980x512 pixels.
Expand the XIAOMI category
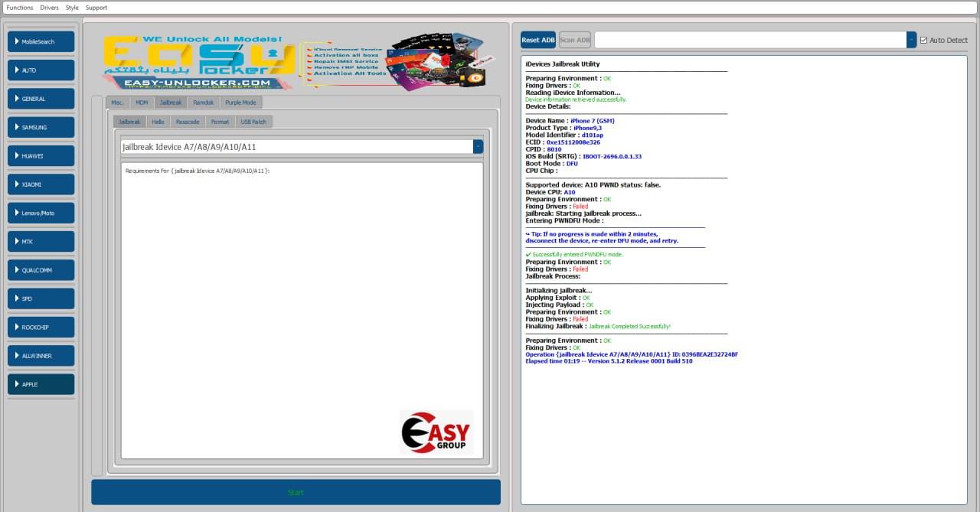click(x=41, y=184)
